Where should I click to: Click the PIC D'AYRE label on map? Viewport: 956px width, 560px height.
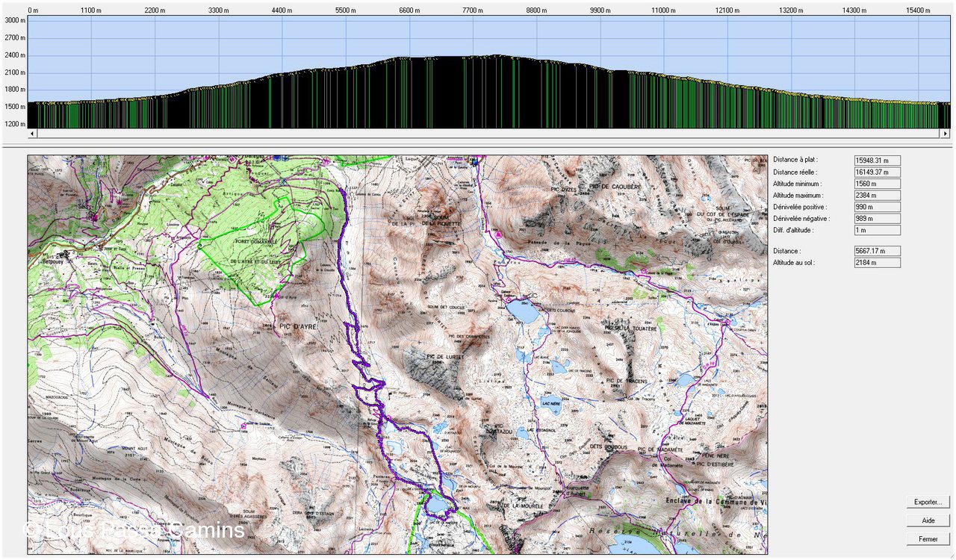(x=294, y=326)
